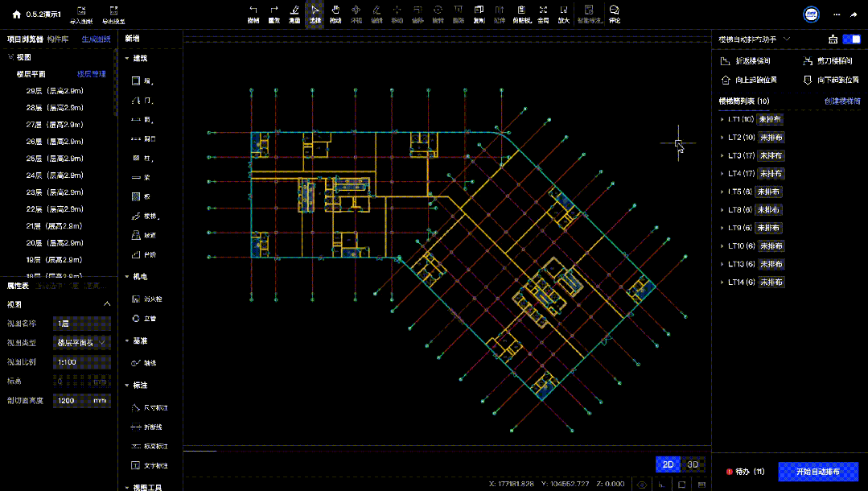Screen dimensions: 868x491
Task: Click the share arrow icon at top right
Action: point(854,14)
